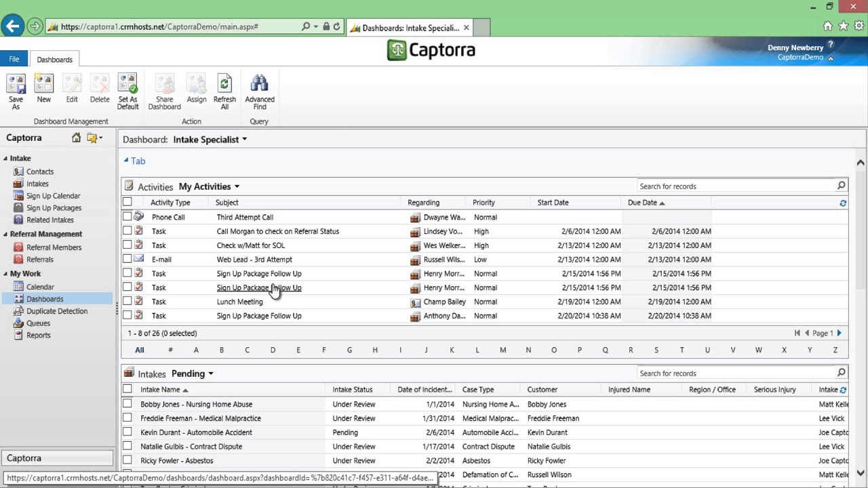
Task: Open Bobby Jones - Nursing Home Abuse intake
Action: [x=196, y=404]
